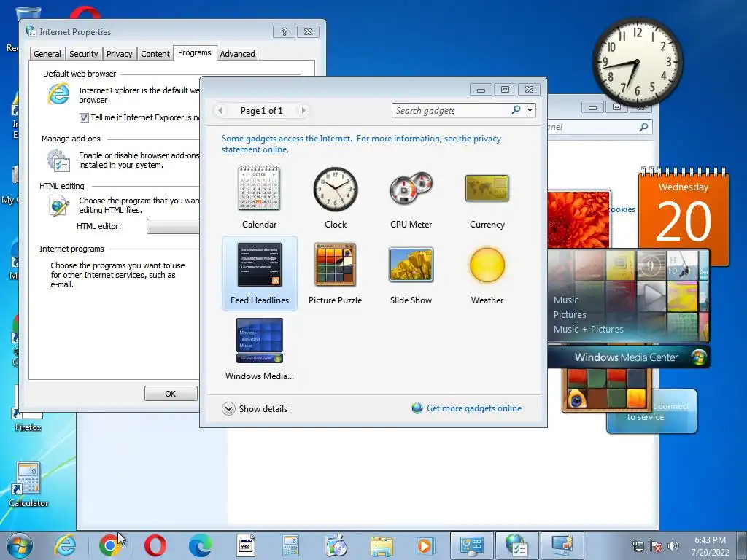Select Music + Pictures in Media Center gadget
Image resolution: width=747 pixels, height=560 pixels.
(589, 329)
